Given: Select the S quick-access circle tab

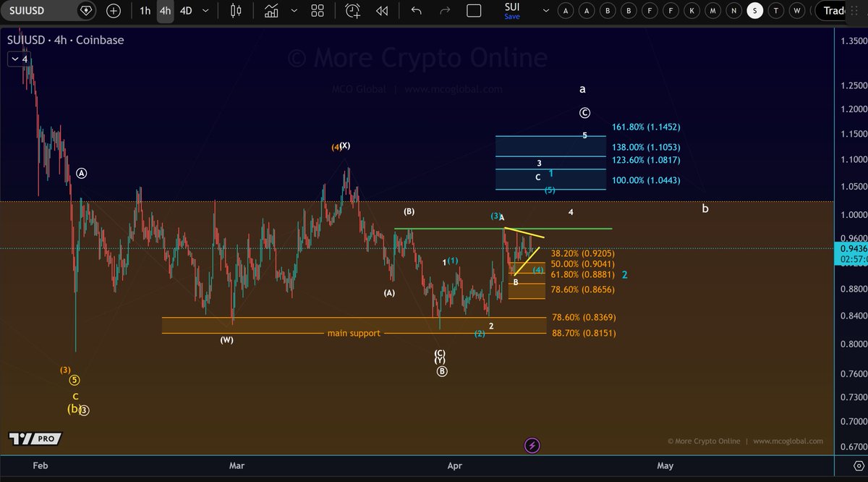Looking at the screenshot, I should click(x=755, y=11).
